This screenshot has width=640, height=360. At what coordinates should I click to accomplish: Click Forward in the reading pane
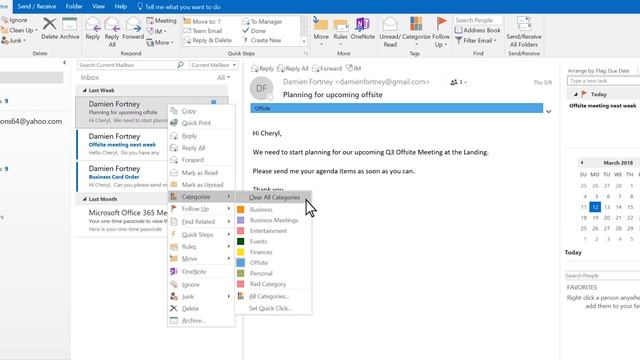(327, 69)
